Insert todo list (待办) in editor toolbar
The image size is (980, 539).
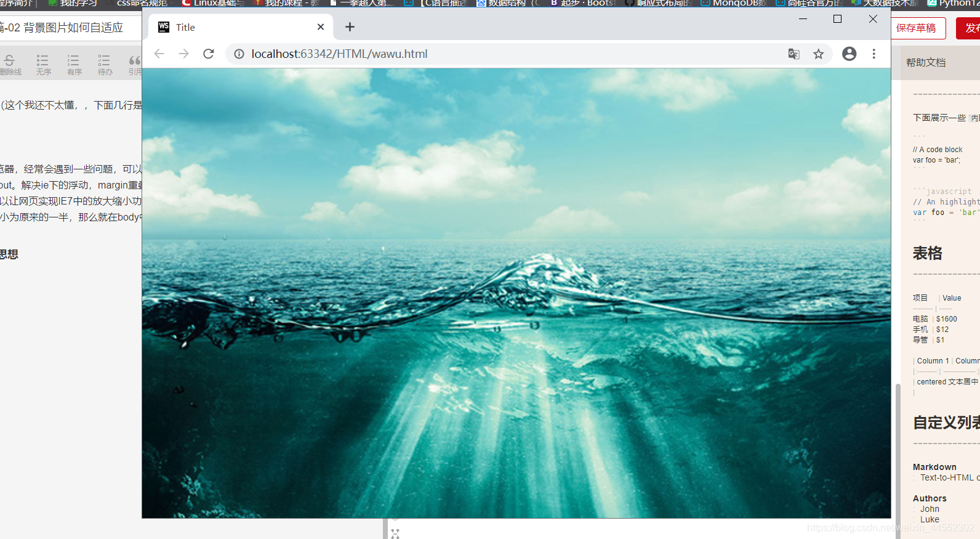[x=105, y=65]
